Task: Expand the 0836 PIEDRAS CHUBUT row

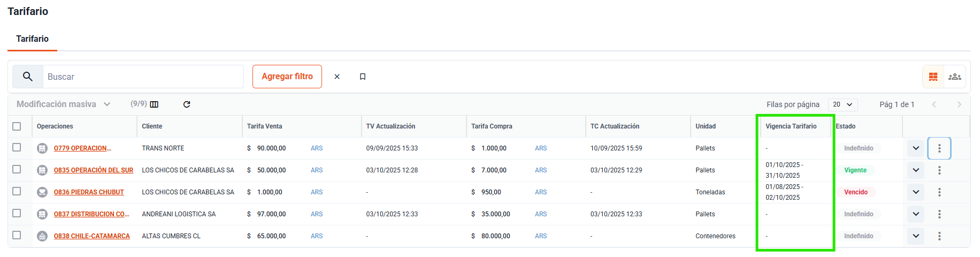Action: [x=916, y=192]
